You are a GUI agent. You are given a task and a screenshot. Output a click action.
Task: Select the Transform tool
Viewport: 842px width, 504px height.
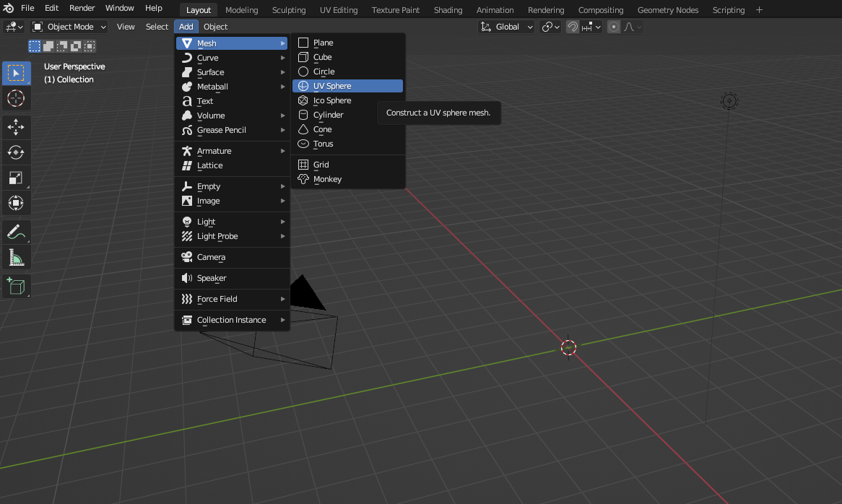(16, 203)
